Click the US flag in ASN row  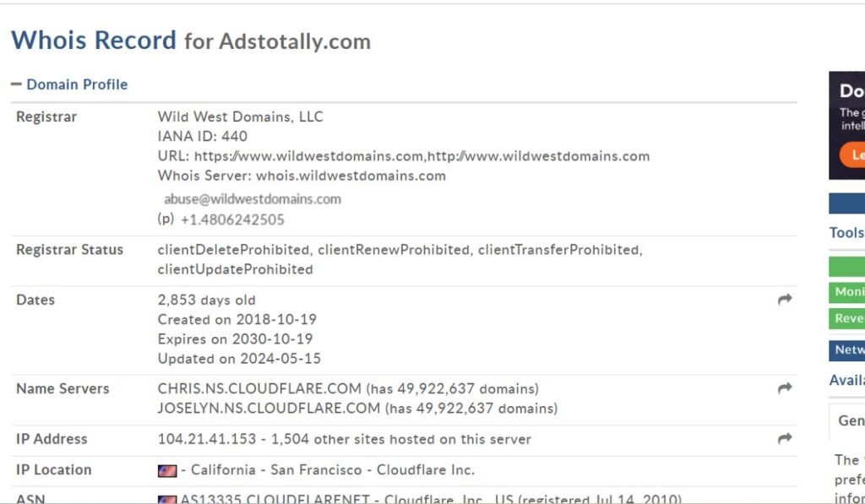[167, 500]
